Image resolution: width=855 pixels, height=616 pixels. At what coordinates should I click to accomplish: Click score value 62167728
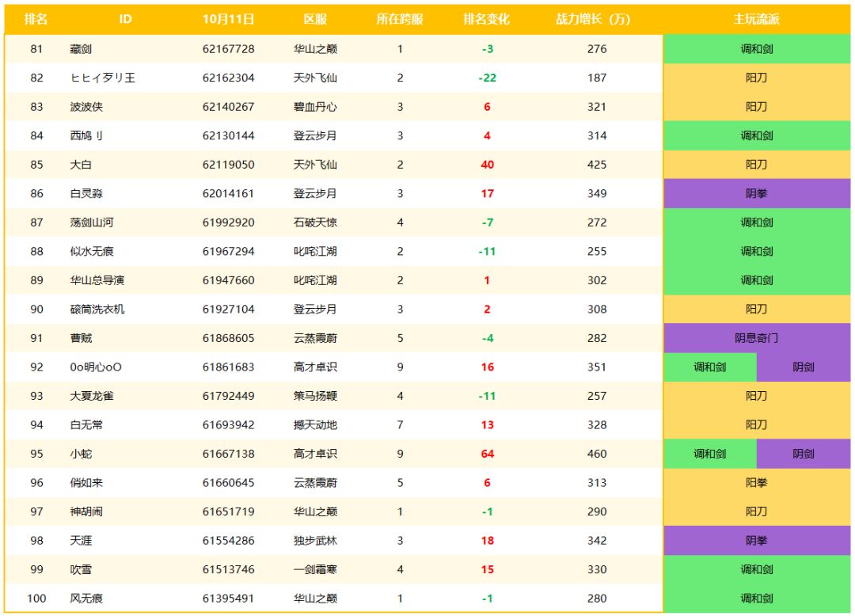(x=229, y=49)
